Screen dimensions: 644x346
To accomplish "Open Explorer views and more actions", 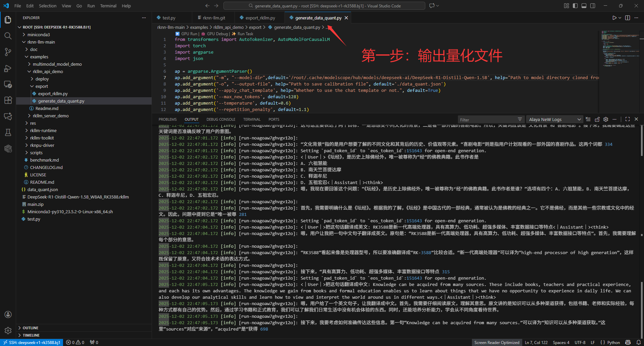I will (x=144, y=18).
